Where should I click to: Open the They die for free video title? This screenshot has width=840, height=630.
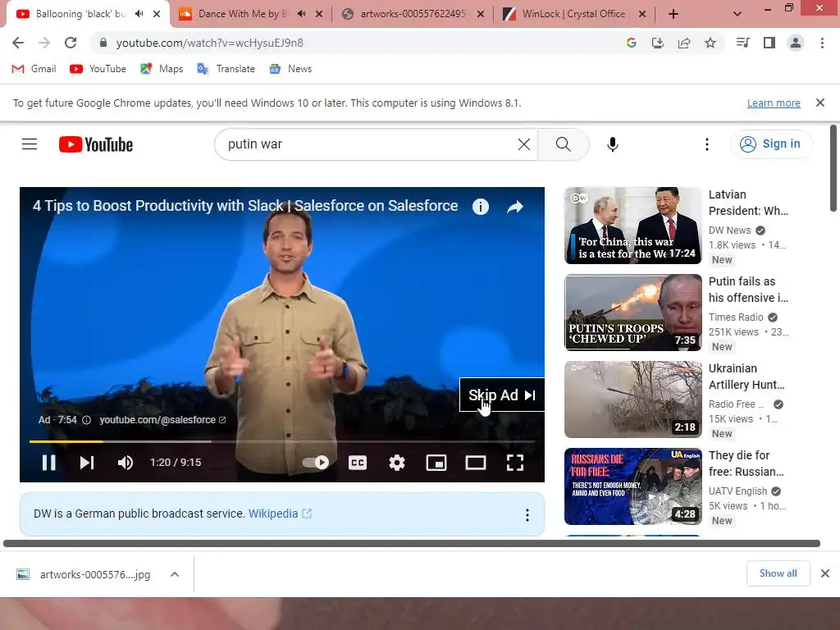pyautogui.click(x=746, y=463)
